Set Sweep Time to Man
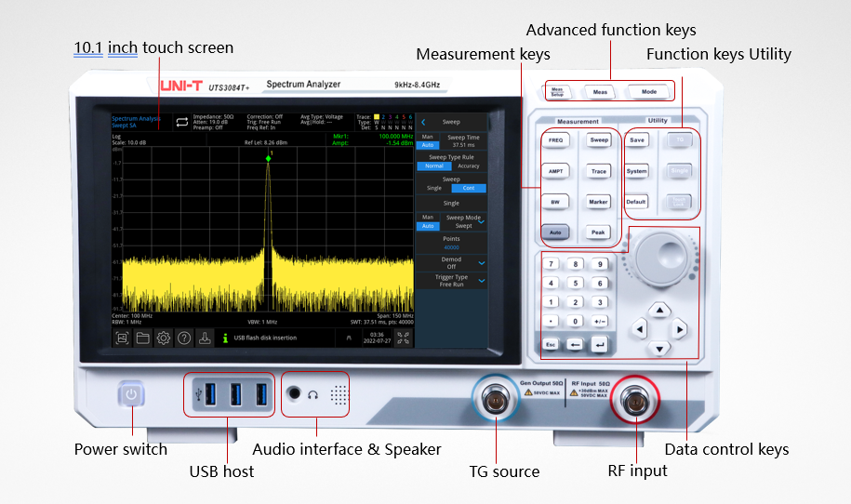Screen dimensions: 851x504 (x=428, y=138)
